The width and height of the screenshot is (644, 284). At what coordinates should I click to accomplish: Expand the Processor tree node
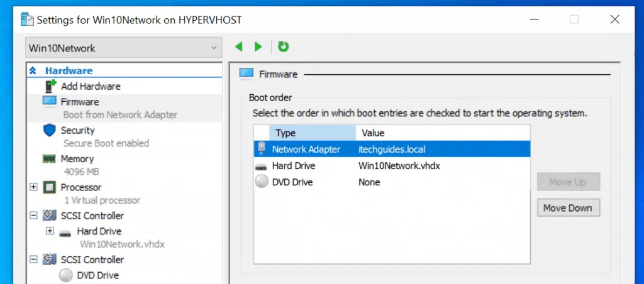point(34,187)
